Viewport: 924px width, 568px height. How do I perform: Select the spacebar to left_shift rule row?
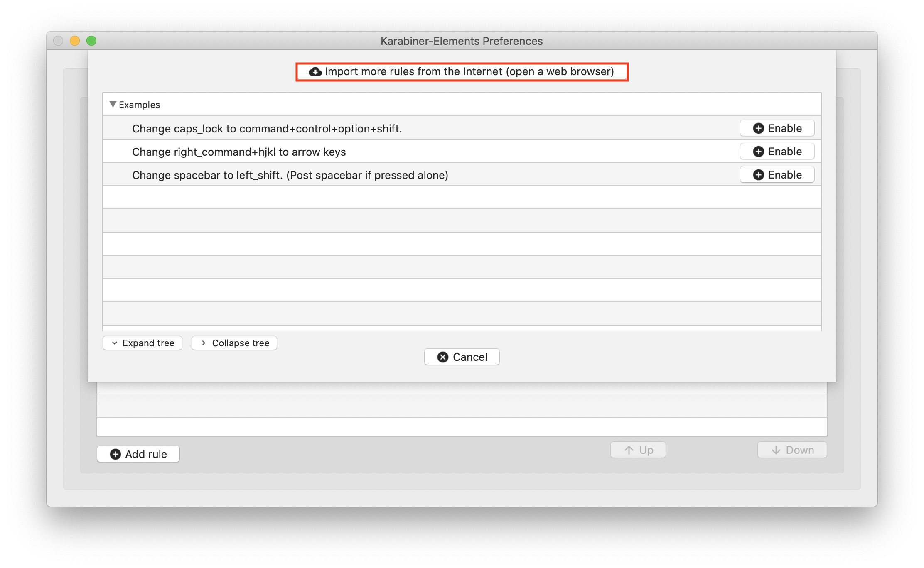(x=290, y=175)
